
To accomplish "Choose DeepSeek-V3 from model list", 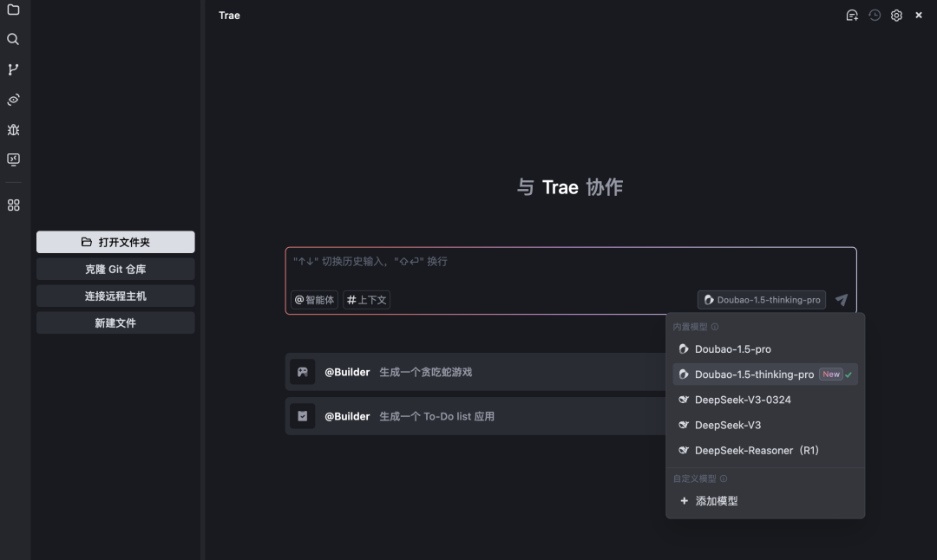I will (727, 425).
